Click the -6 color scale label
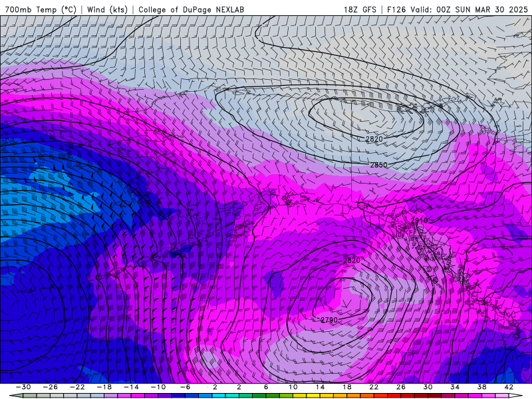 (x=186, y=387)
